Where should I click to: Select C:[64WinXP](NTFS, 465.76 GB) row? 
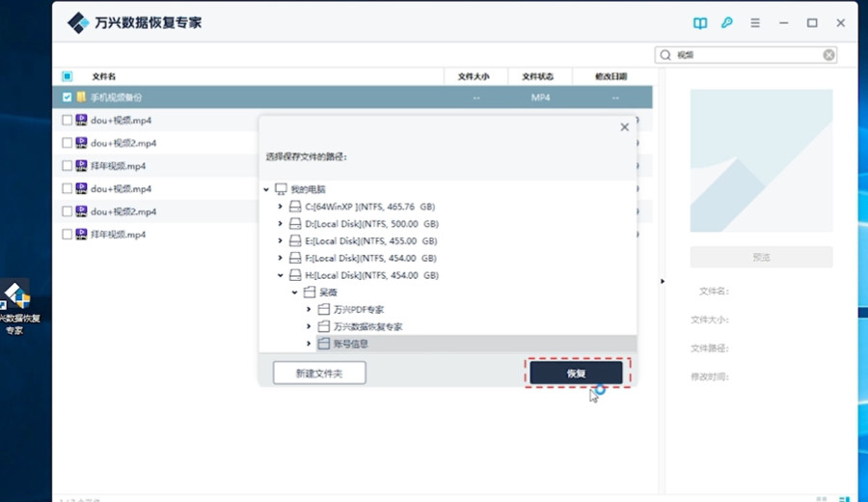click(369, 207)
